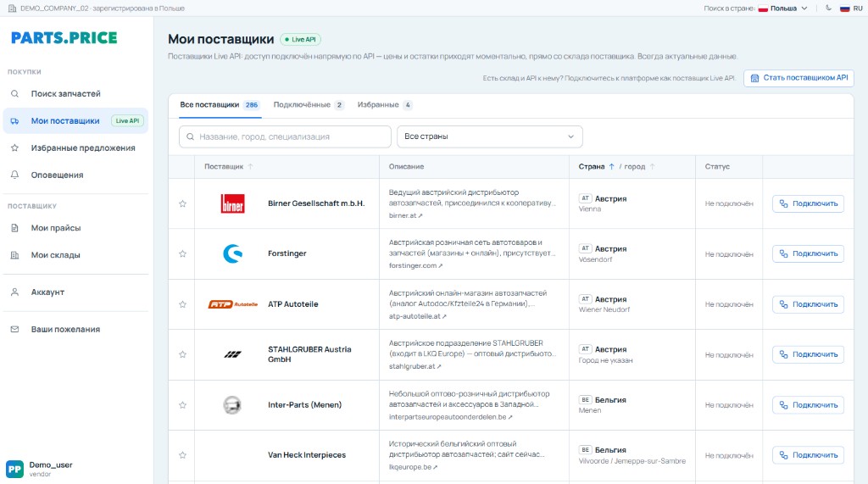Toggle dark mode moon icon

828,8
